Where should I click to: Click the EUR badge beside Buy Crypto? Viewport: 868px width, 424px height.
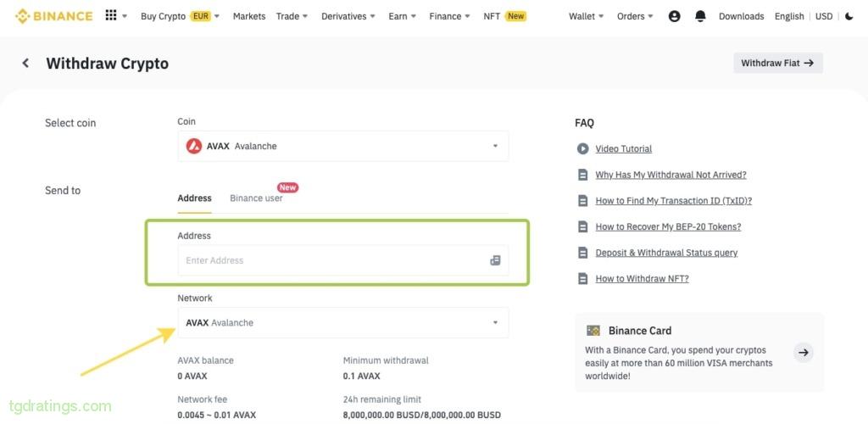click(200, 17)
